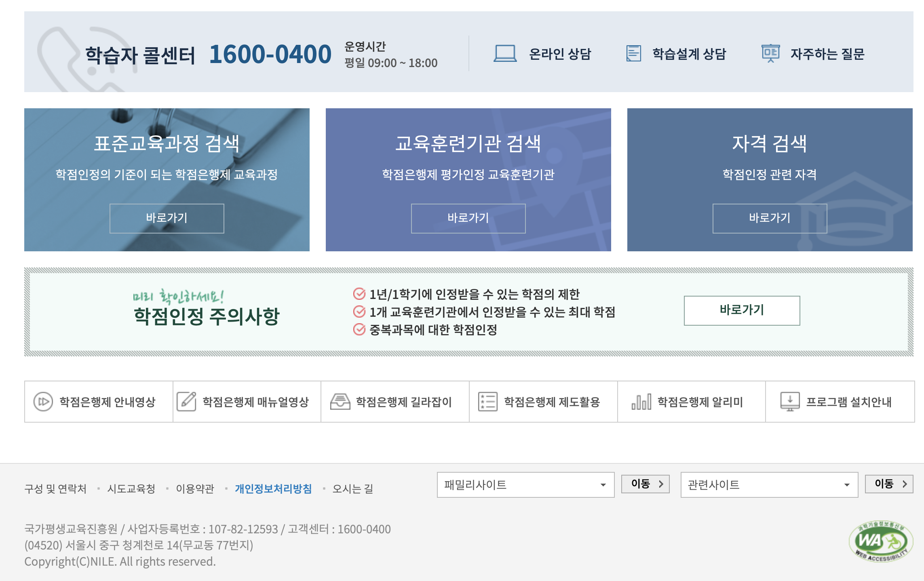Click the bar chart icon for 학점은행제 알리미
Viewport: 924px width, 581px height.
tap(641, 402)
